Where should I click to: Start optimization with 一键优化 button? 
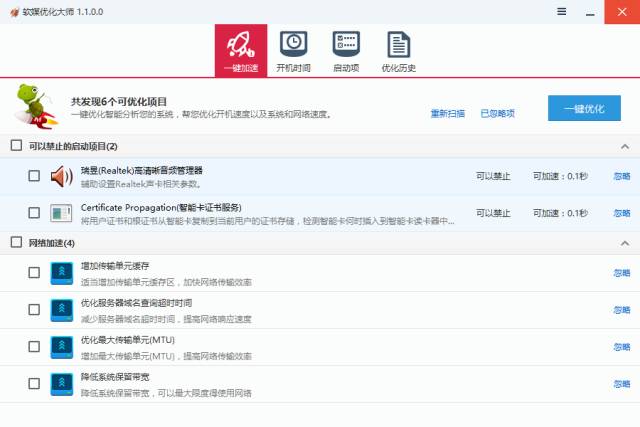click(x=584, y=108)
